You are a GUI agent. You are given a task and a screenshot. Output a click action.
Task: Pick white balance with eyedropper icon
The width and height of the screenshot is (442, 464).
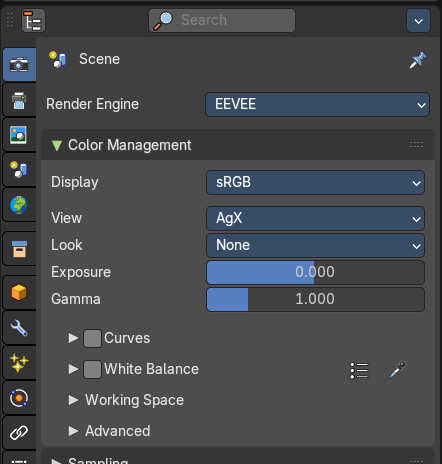click(x=398, y=369)
